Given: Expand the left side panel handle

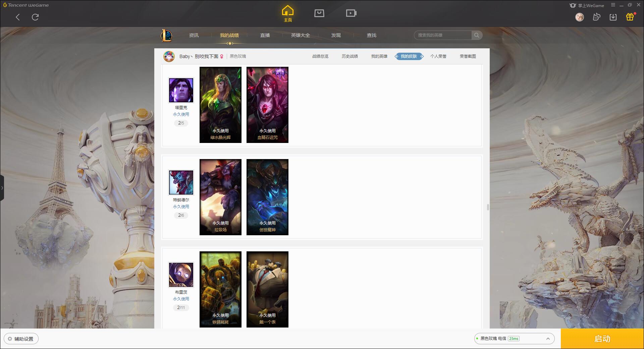Looking at the screenshot, I should point(2,188).
